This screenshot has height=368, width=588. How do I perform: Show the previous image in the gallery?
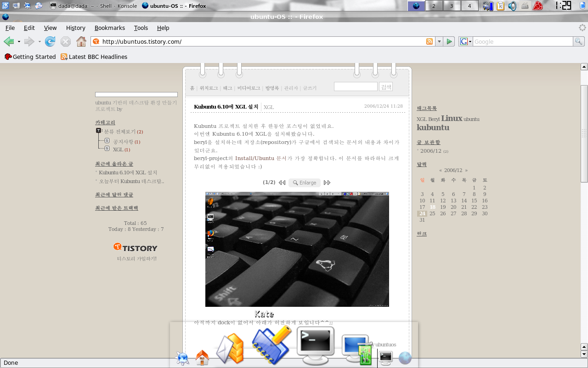tap(282, 183)
